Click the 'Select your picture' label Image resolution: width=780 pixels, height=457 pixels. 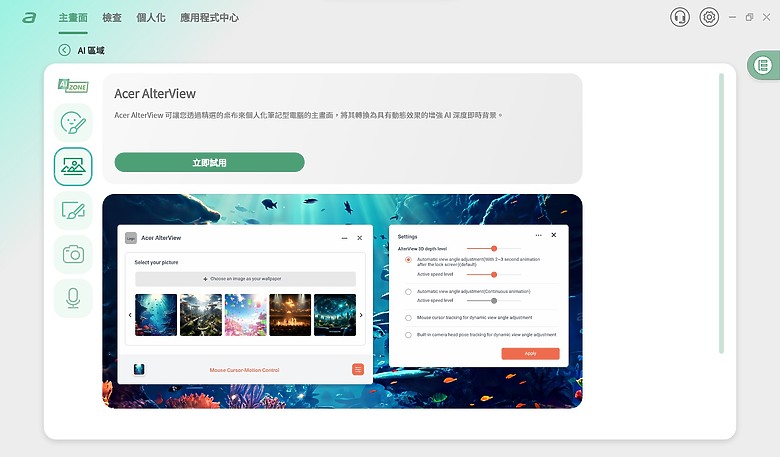pyautogui.click(x=156, y=262)
